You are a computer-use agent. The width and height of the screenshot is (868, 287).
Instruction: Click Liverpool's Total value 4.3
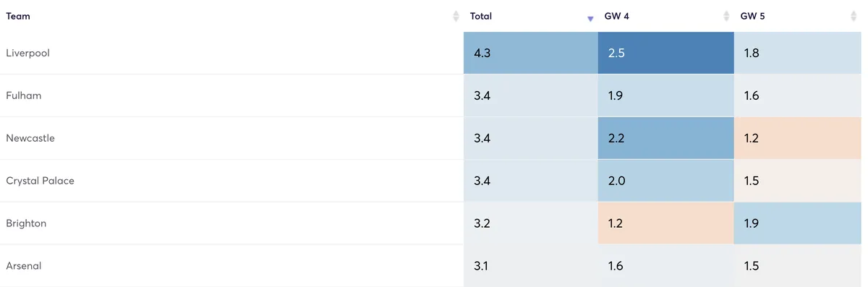[x=482, y=53]
